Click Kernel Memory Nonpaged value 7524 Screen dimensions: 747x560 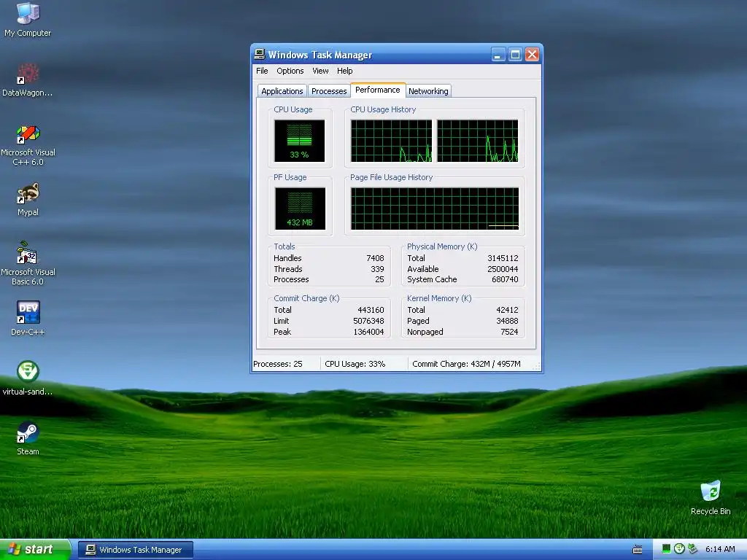pyautogui.click(x=509, y=332)
